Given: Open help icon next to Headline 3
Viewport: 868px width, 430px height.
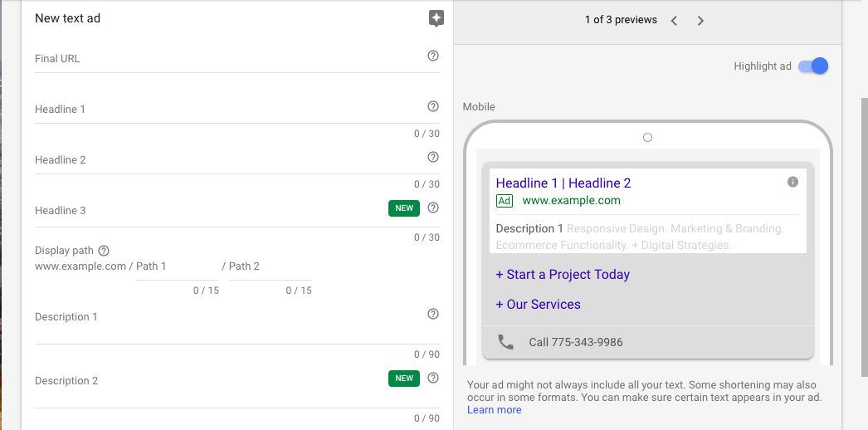Looking at the screenshot, I should pos(433,208).
